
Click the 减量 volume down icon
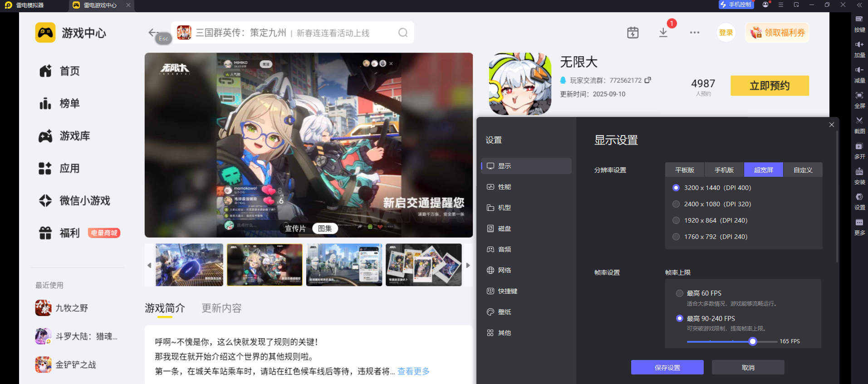859,74
